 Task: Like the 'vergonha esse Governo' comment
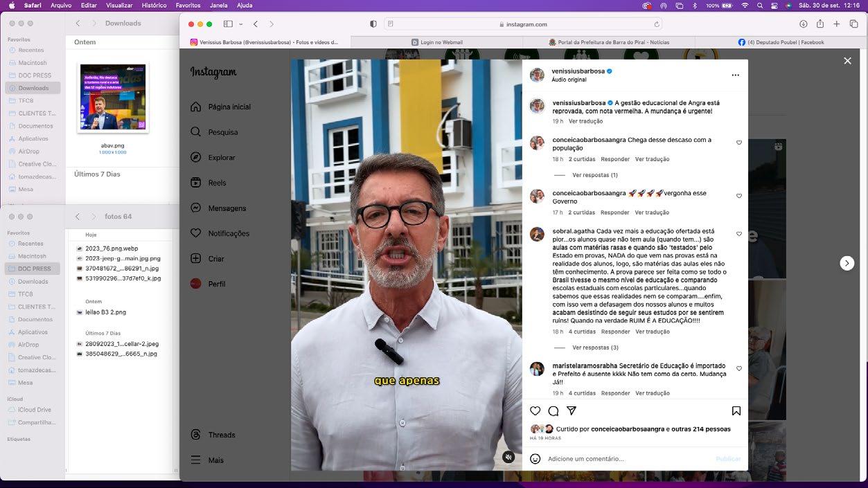click(x=739, y=197)
